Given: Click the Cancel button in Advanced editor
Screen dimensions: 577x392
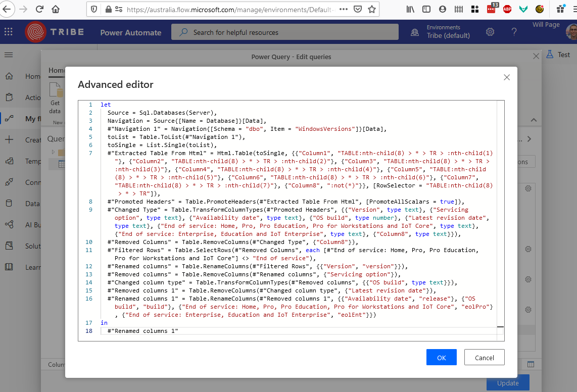Looking at the screenshot, I should coord(484,357).
